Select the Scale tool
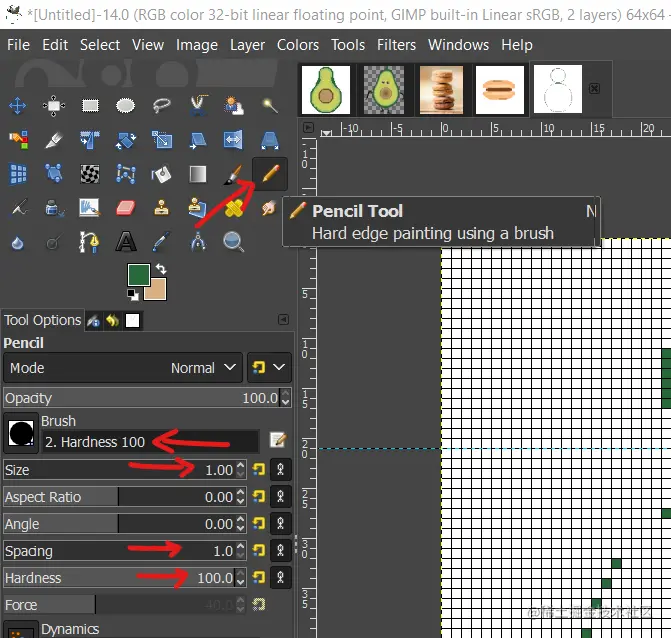The image size is (671, 638). tap(162, 140)
